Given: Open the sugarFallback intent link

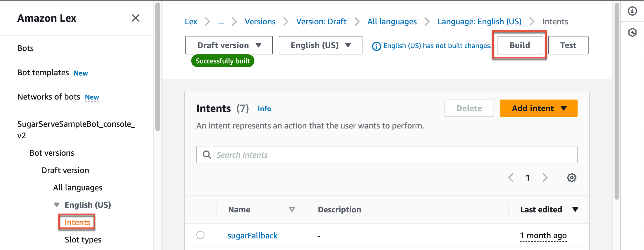Looking at the screenshot, I should [x=252, y=236].
